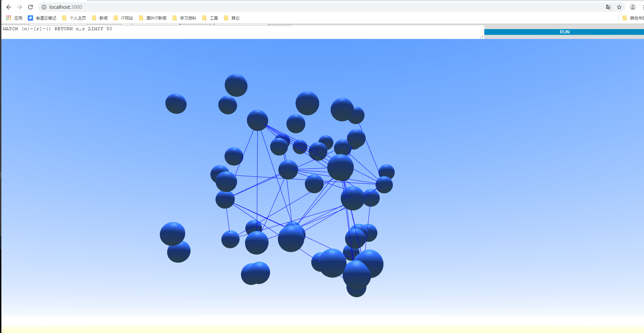Click the browser forward arrow

click(x=20, y=7)
